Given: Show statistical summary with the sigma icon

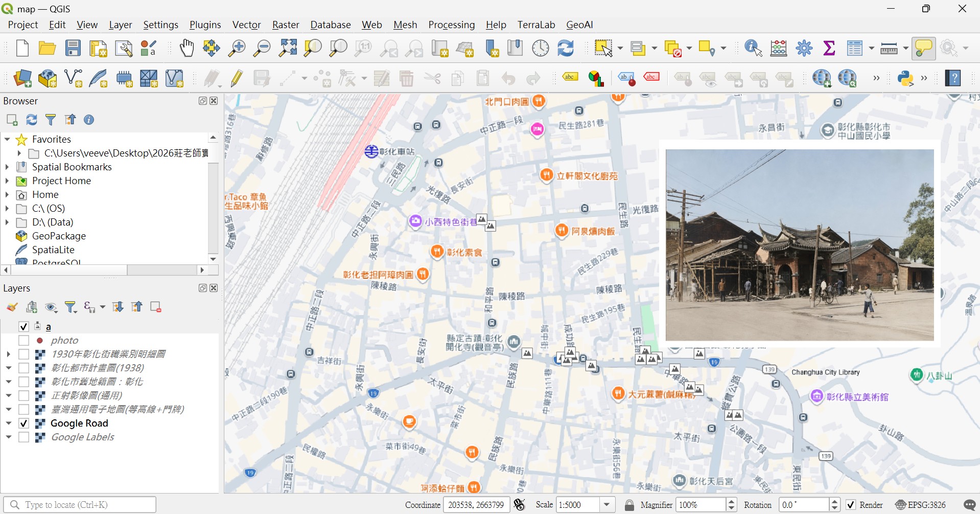Looking at the screenshot, I should [829, 48].
